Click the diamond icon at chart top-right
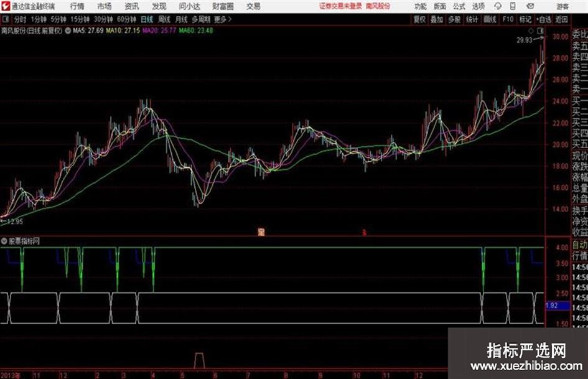This screenshot has width=588, height=379. (x=531, y=30)
